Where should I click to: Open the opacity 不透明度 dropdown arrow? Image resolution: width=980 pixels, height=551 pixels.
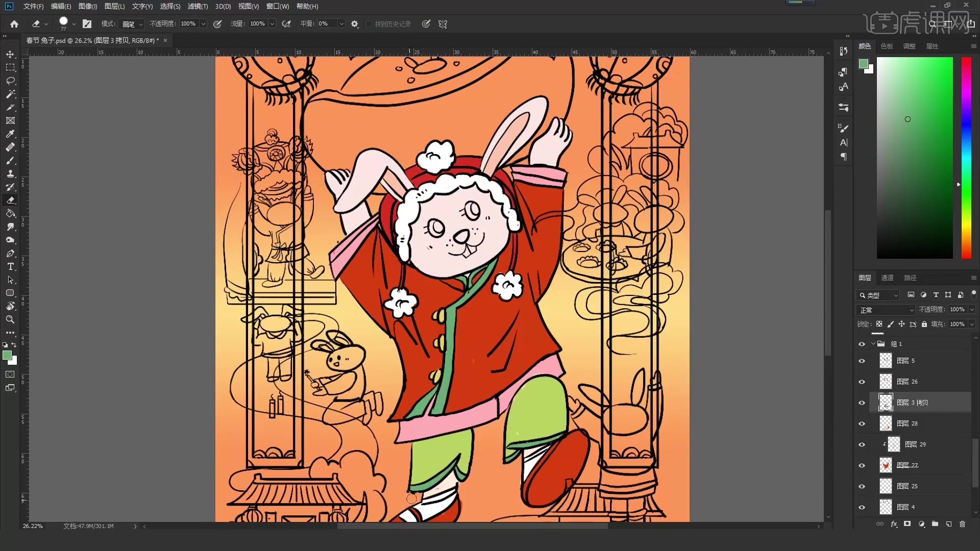[203, 24]
